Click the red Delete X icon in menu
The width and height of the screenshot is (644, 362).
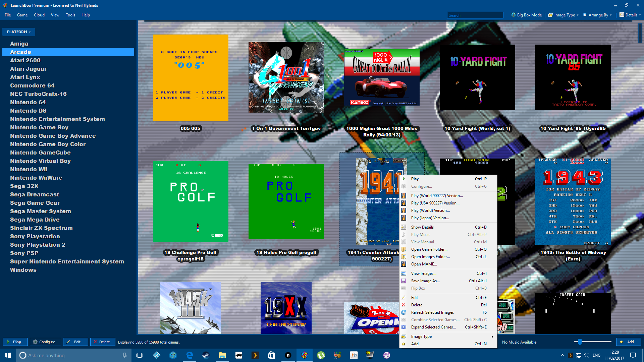404,305
